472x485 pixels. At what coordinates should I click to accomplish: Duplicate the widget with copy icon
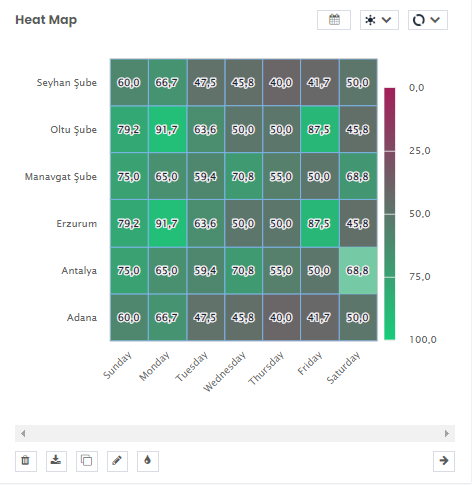[x=87, y=461]
